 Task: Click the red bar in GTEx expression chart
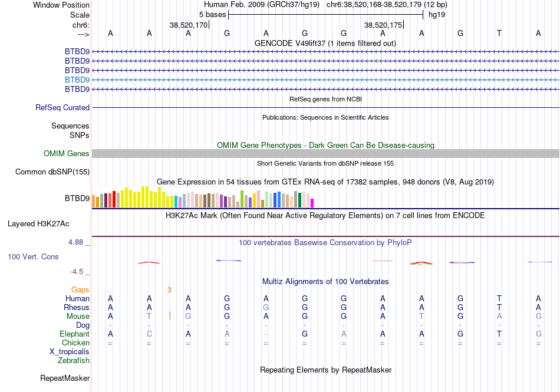[114, 199]
